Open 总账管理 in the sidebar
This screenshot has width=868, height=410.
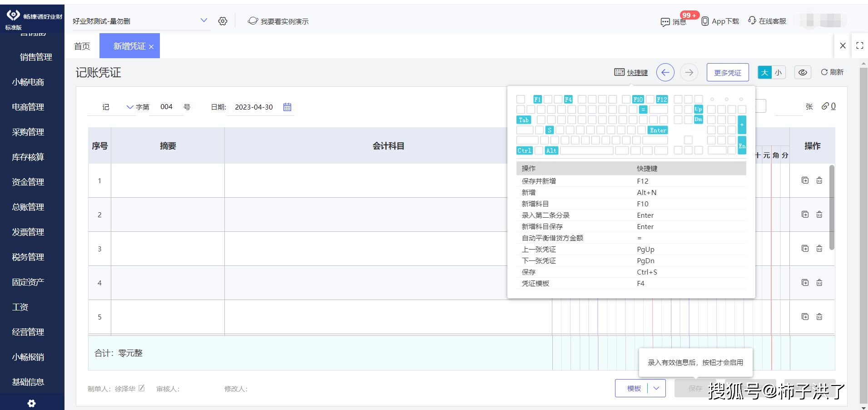coord(28,207)
